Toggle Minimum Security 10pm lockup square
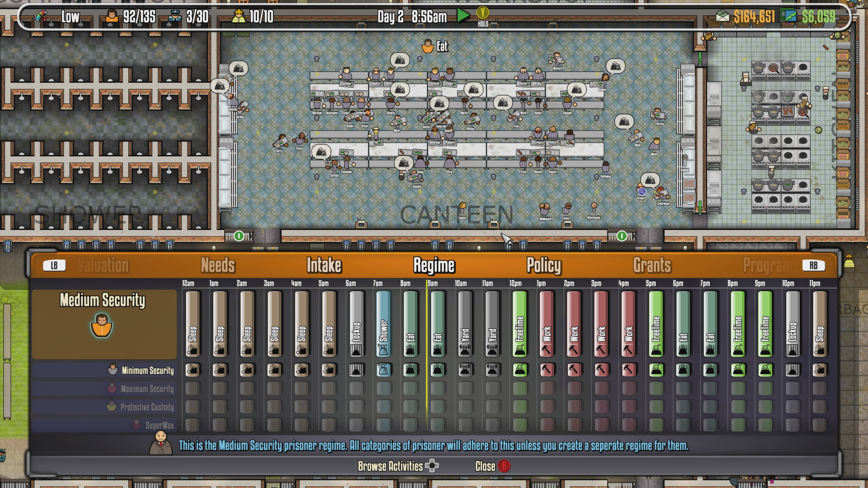Viewport: 868px width, 488px height. point(792,370)
